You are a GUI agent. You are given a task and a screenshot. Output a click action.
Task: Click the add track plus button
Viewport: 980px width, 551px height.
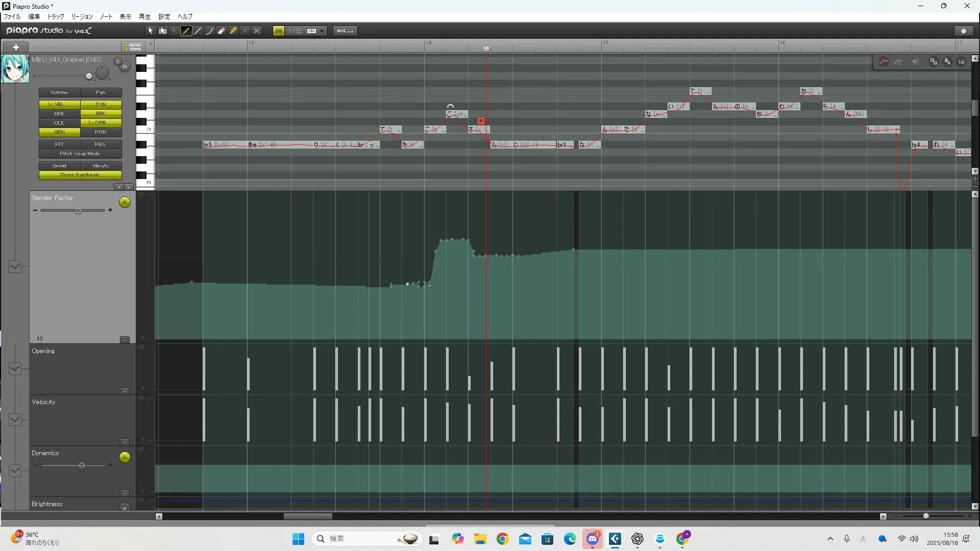click(16, 47)
